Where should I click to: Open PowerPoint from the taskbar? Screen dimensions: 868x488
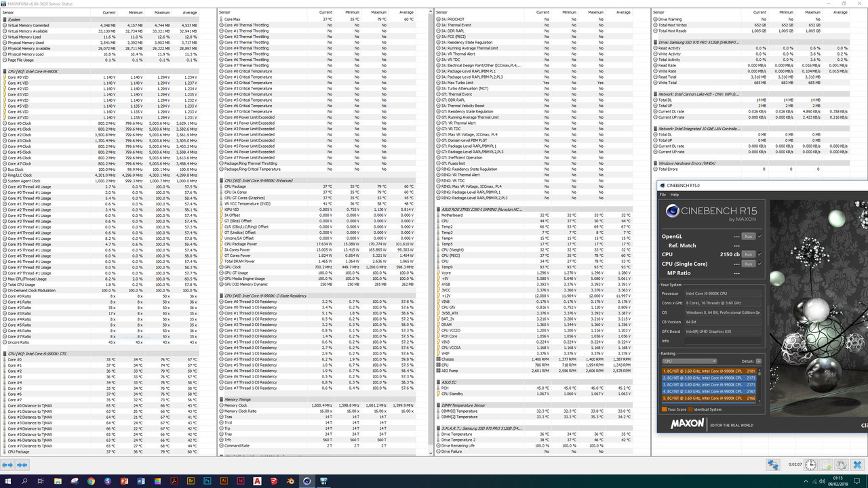124,481
